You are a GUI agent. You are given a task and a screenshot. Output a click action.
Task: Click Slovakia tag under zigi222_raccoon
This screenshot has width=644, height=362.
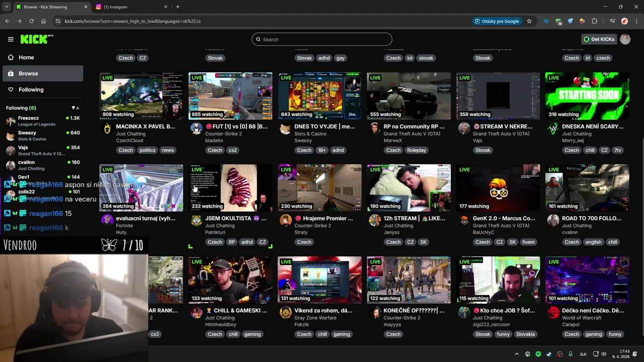[x=525, y=334]
